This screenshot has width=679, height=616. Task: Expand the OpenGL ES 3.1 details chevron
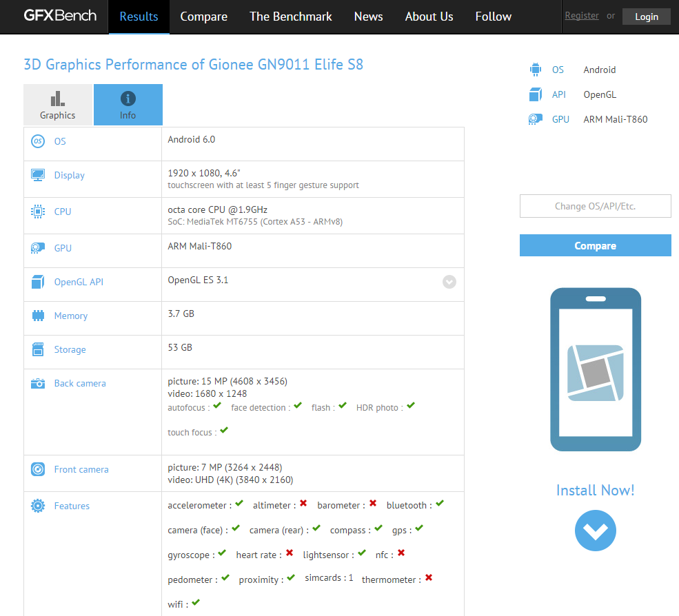coord(449,282)
